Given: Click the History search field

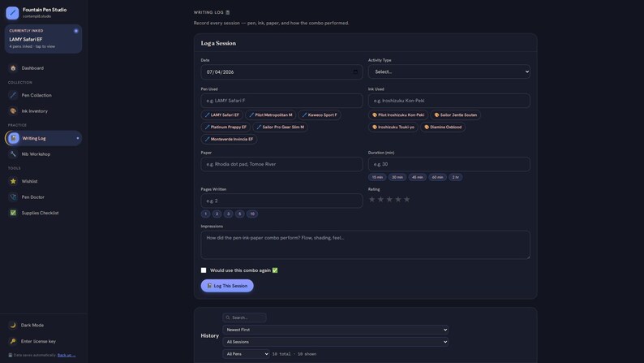Looking at the screenshot, I should tap(244, 318).
